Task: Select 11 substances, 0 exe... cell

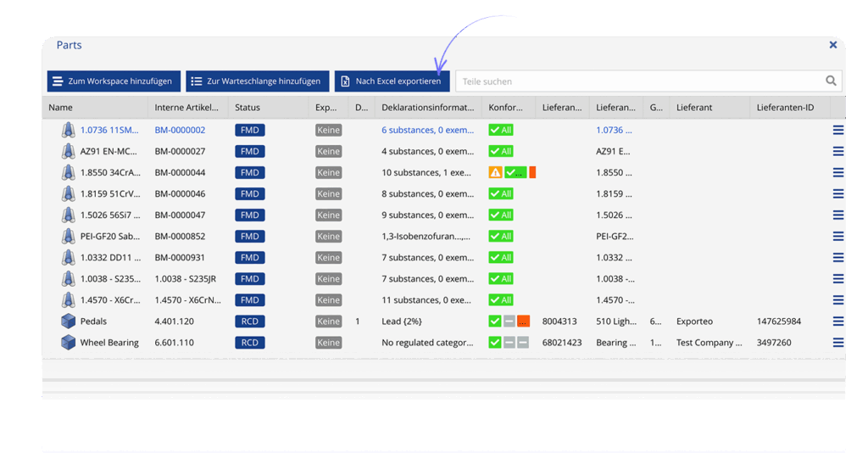Action: (x=426, y=300)
